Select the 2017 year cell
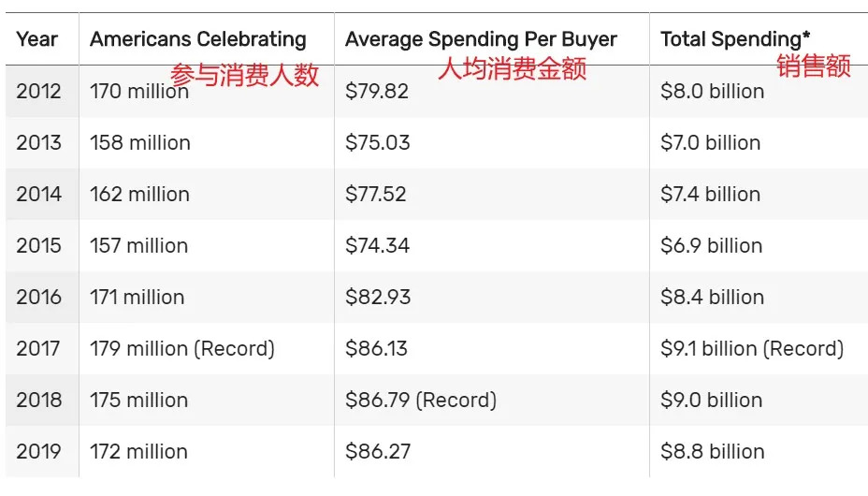The width and height of the screenshot is (868, 496). coord(38,349)
